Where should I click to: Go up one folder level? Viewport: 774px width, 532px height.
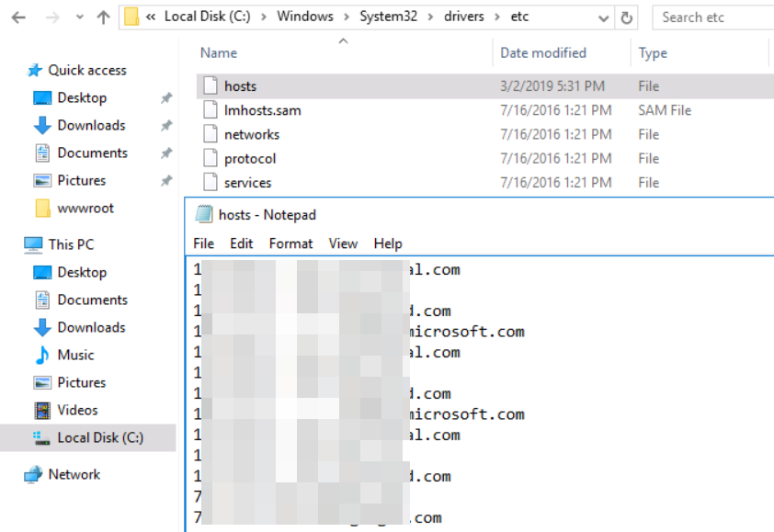(103, 17)
